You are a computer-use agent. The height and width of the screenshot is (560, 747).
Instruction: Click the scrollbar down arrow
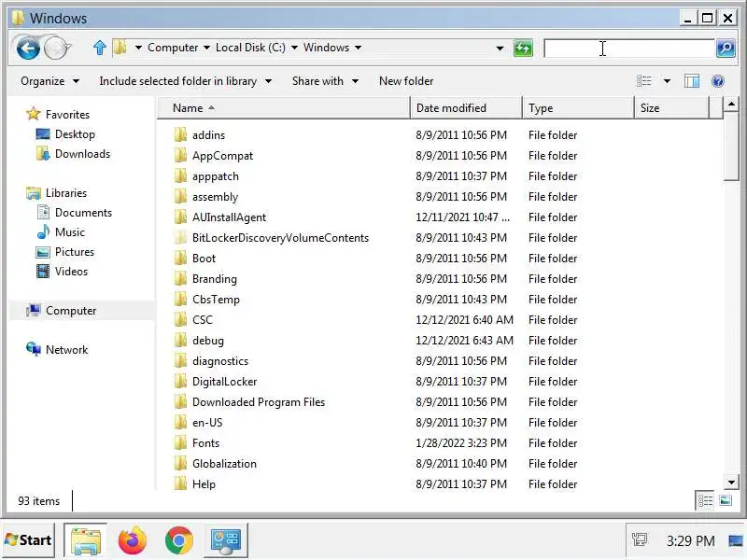(x=731, y=482)
